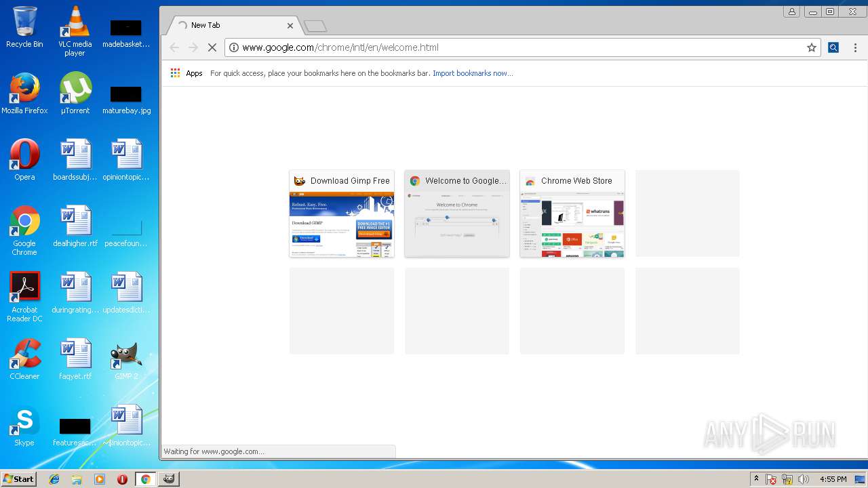Open Action Center flag tray icon

click(x=771, y=479)
